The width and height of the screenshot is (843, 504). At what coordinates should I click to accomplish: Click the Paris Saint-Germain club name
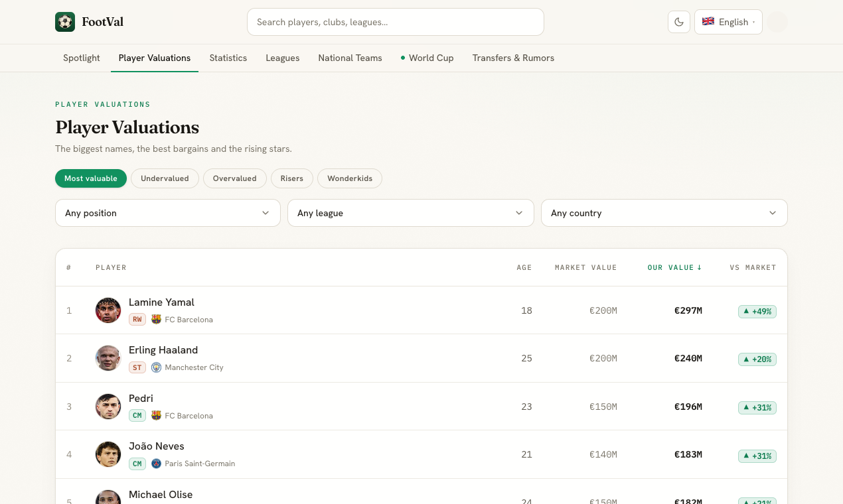(x=200, y=464)
